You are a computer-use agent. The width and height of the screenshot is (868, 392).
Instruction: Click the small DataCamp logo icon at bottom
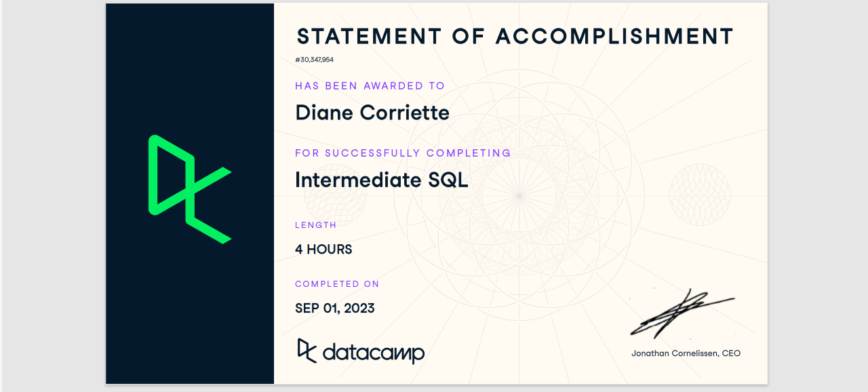(x=307, y=350)
